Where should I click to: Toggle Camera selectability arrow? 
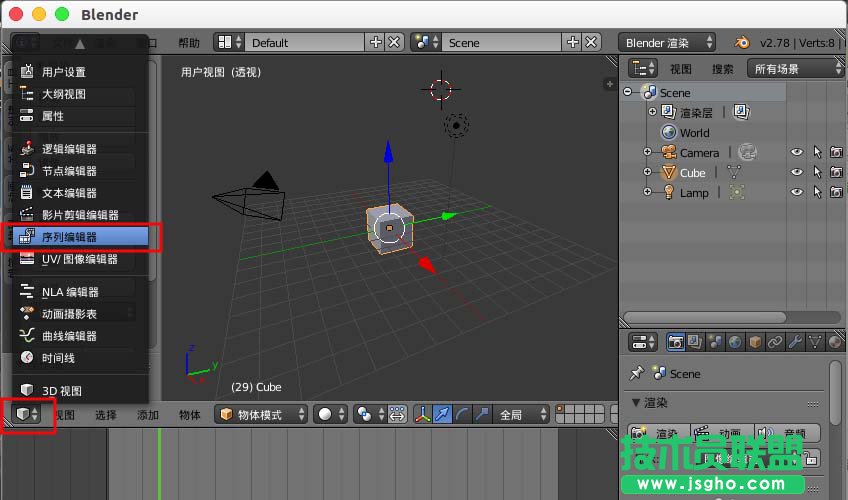click(817, 152)
